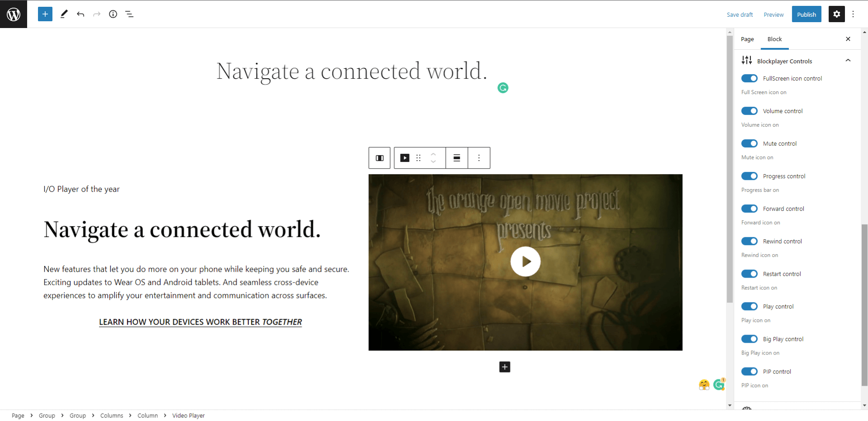Open the Learn How Your Devices Work link
The width and height of the screenshot is (868, 421).
coord(200,322)
